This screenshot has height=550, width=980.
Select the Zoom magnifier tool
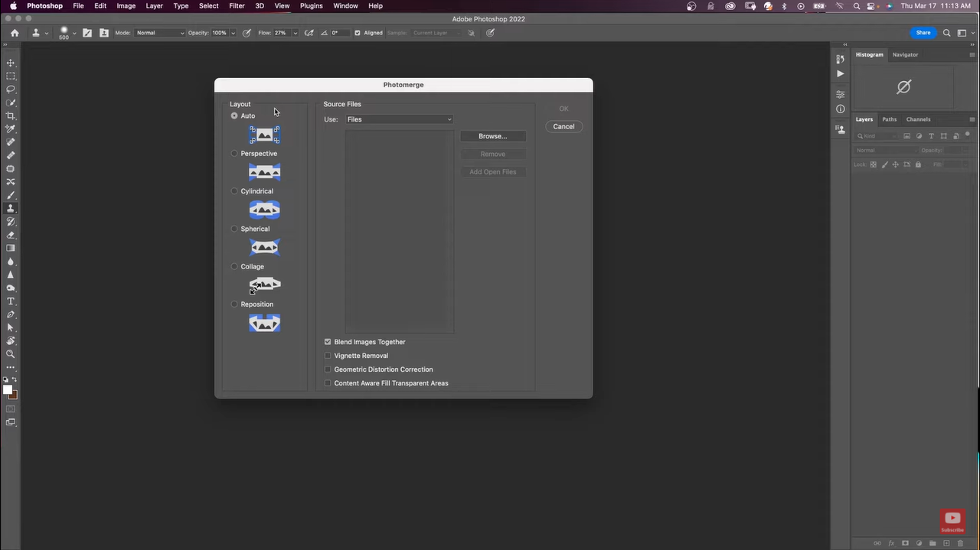11,354
